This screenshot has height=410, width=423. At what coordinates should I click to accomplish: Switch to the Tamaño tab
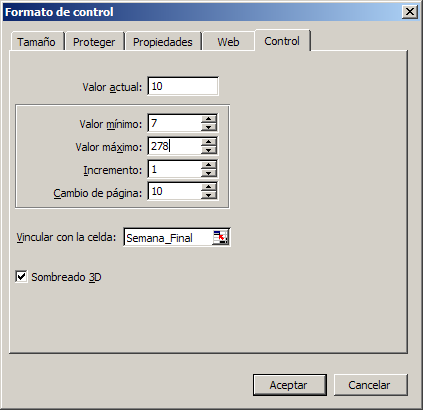tap(36, 42)
